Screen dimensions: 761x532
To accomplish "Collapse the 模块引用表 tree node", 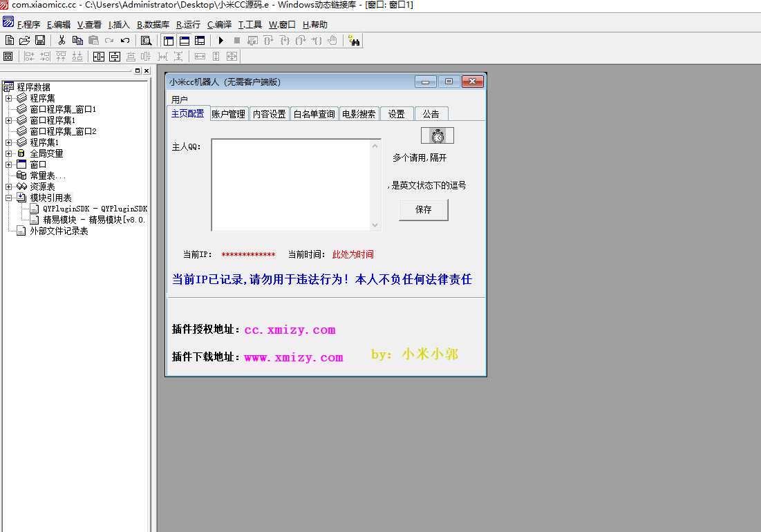I will click(x=9, y=198).
